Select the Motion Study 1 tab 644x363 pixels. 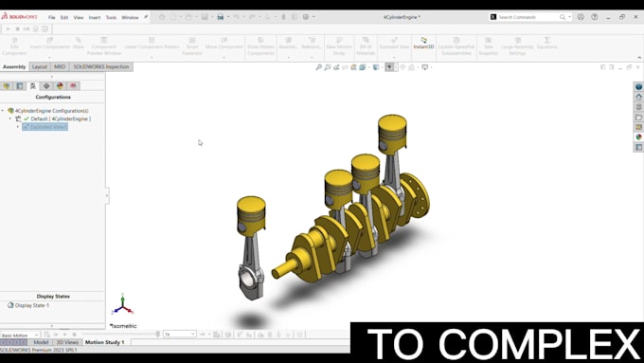[x=105, y=342]
